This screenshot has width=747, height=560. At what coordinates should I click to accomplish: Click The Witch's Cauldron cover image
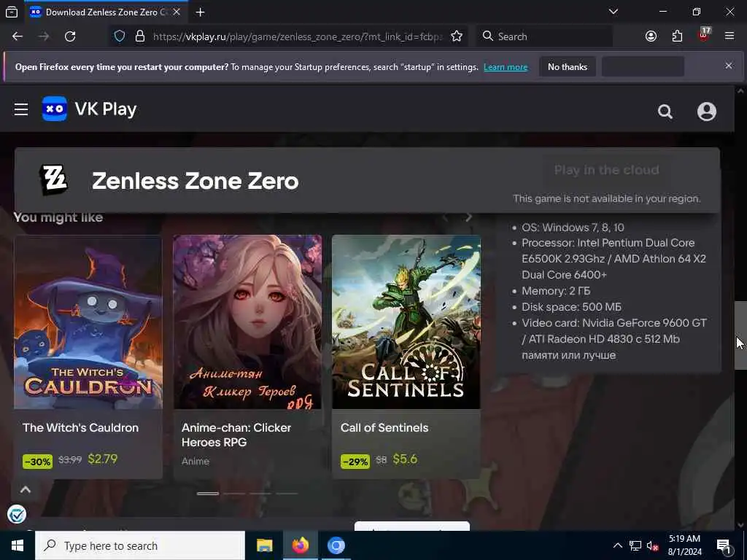[x=88, y=322]
